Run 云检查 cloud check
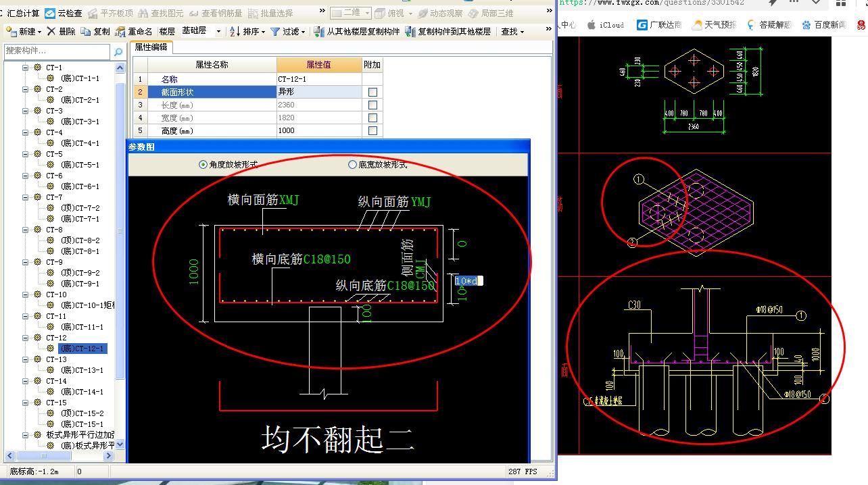This screenshot has height=485, width=868. pos(64,13)
